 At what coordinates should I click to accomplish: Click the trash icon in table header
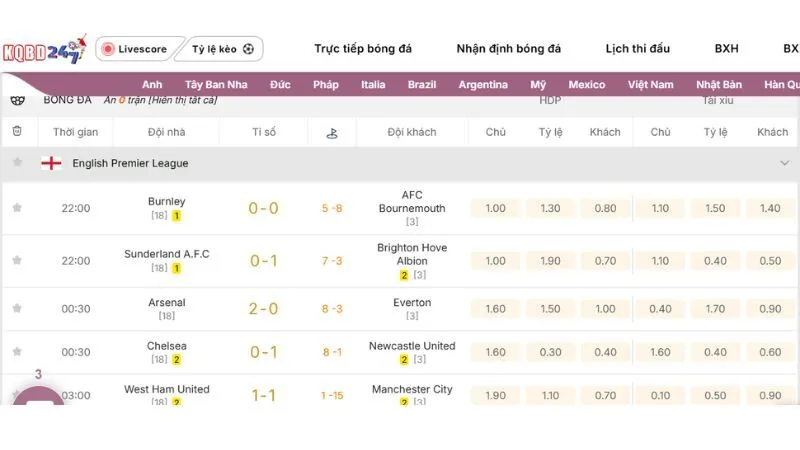[17, 131]
